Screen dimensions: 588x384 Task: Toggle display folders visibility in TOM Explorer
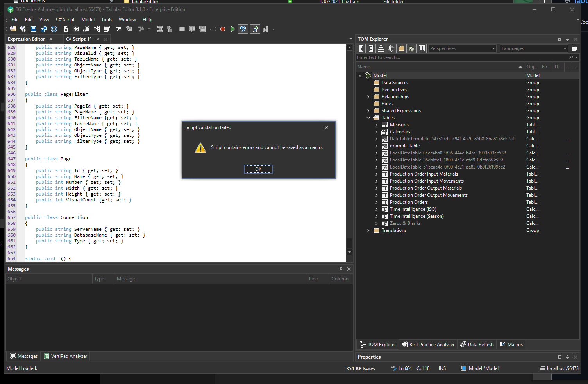pos(401,48)
